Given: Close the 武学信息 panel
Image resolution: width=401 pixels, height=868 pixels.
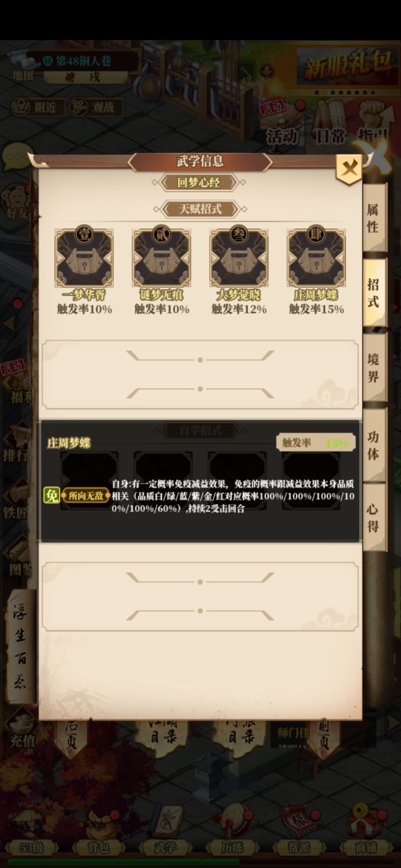Looking at the screenshot, I should pyautogui.click(x=349, y=168).
